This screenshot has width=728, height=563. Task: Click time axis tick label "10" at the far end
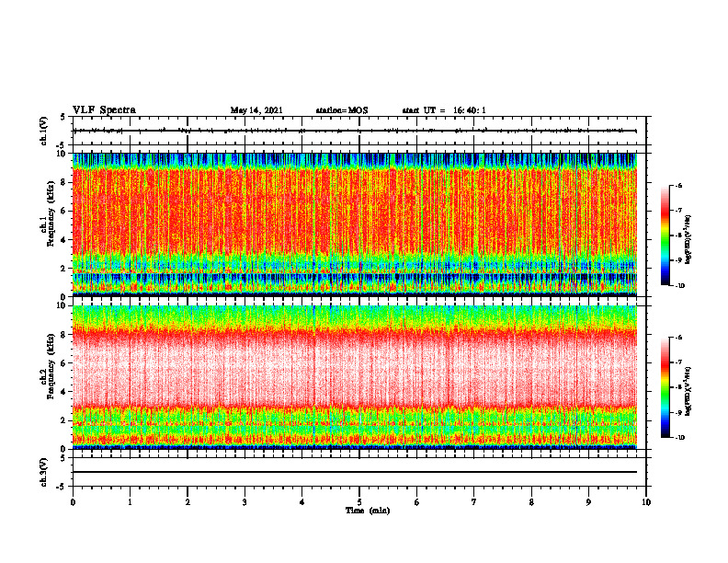[x=646, y=502]
